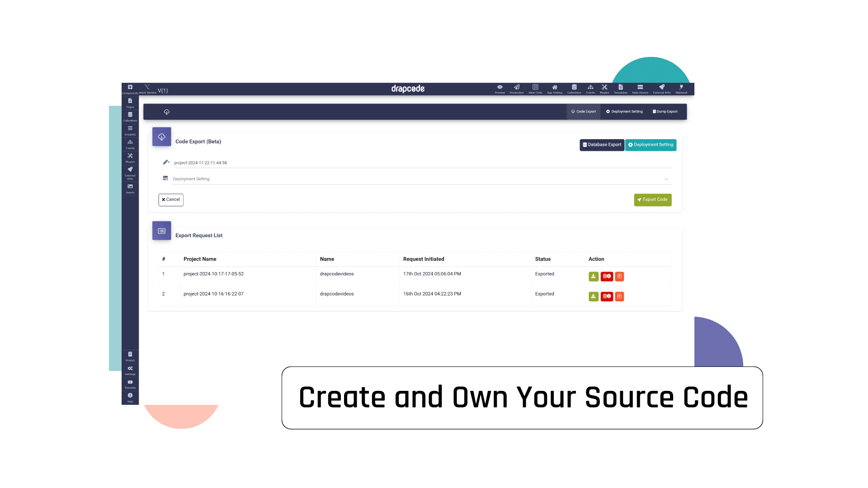Open Tutorials in the left sidebar

click(130, 384)
